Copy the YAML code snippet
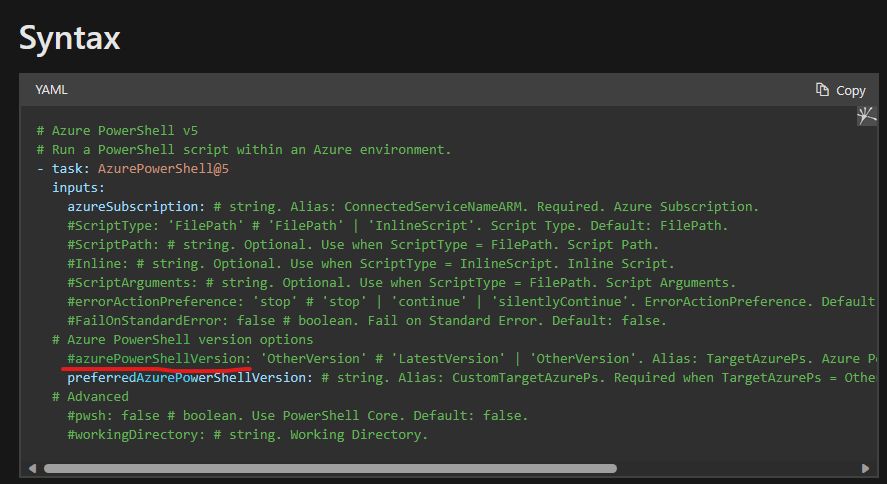 tap(841, 90)
